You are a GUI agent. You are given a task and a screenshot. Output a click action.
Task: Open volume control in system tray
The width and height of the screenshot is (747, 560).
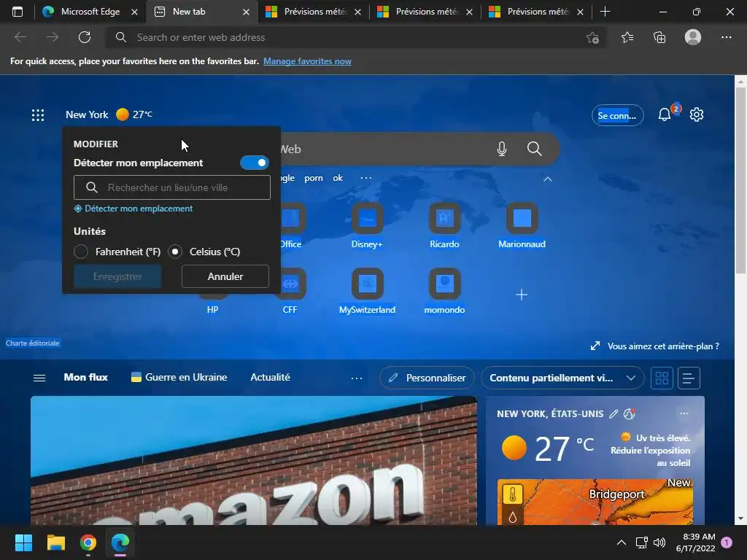pos(659,542)
